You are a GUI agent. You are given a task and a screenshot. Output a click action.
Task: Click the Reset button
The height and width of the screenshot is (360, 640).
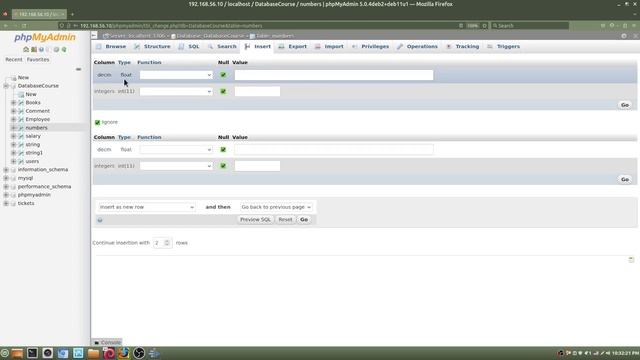pyautogui.click(x=285, y=220)
